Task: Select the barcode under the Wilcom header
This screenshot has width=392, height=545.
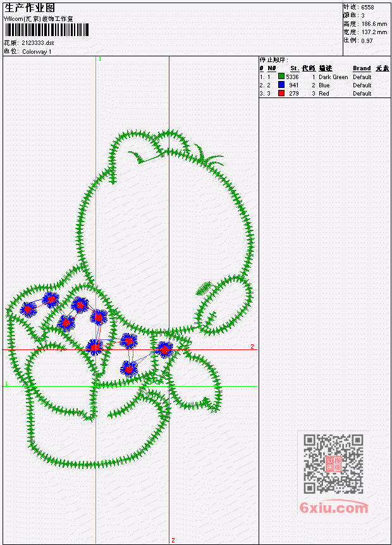Action: point(47,30)
